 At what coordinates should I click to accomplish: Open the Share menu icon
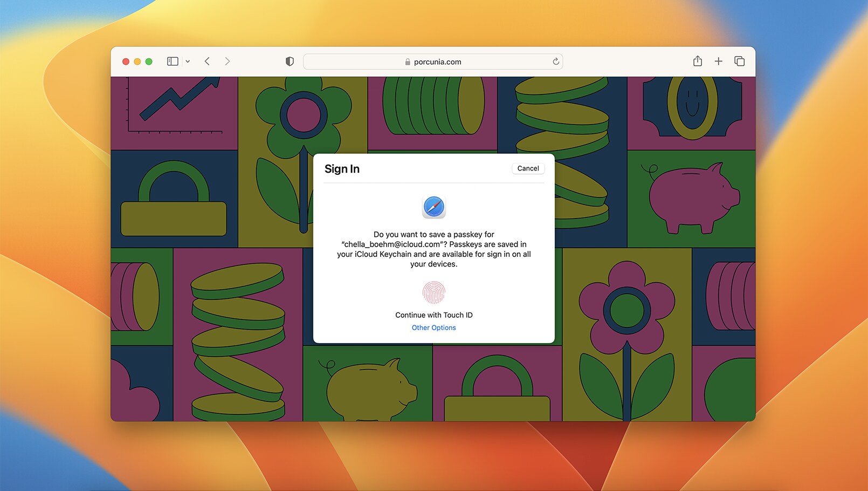tap(698, 61)
